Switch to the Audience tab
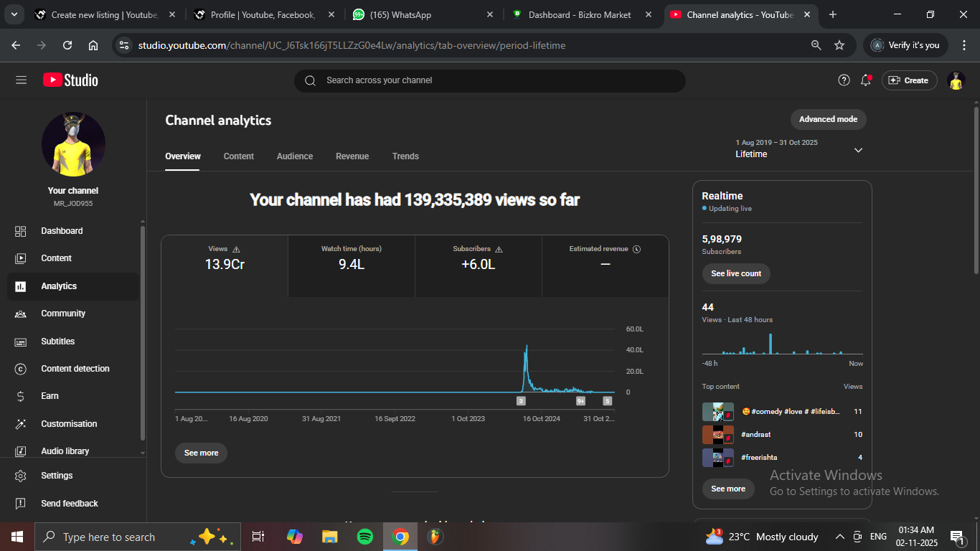 coord(295,156)
